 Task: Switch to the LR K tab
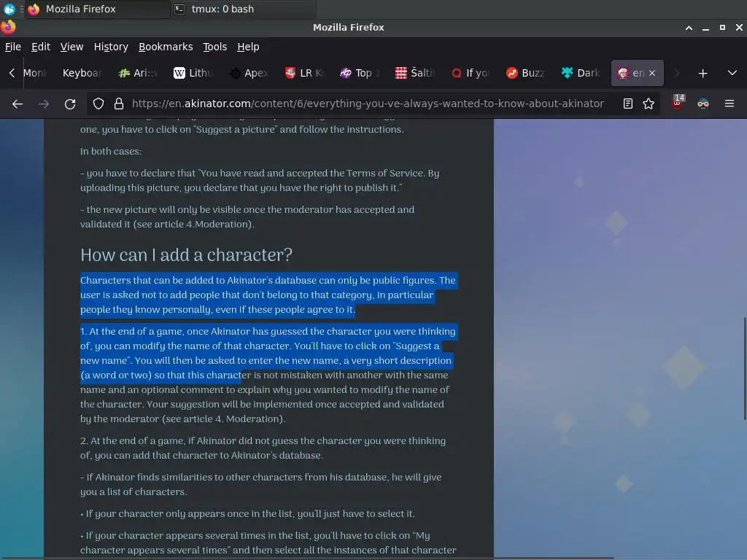304,74
